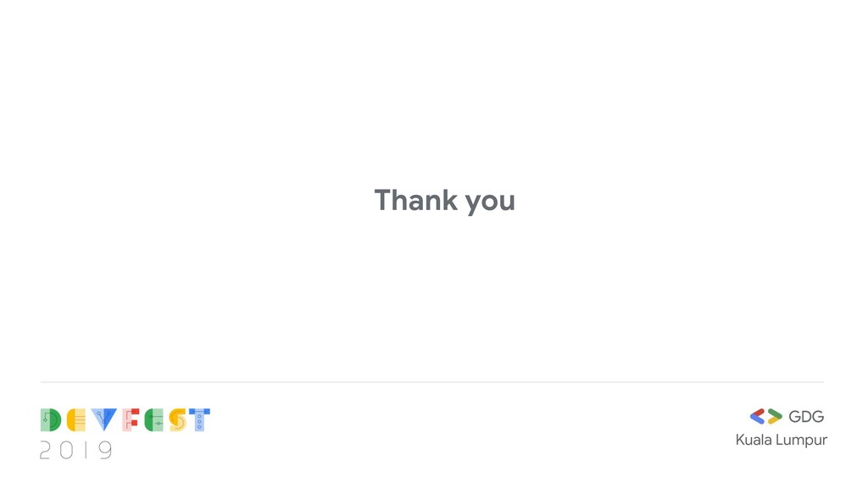868x488 pixels.
Task: Click the GDG right angle bracket icon
Action: [x=775, y=417]
